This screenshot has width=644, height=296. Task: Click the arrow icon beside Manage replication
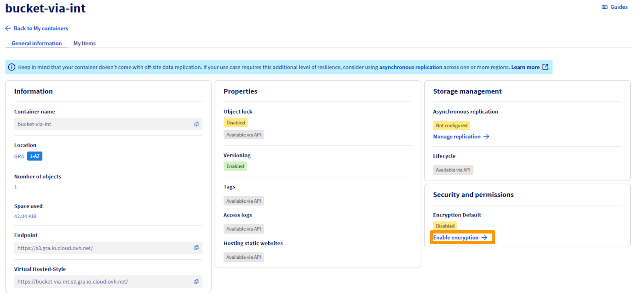tap(486, 137)
